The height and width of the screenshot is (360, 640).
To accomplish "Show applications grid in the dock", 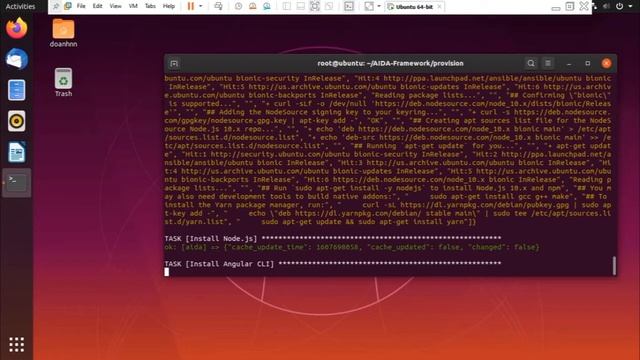I will (x=17, y=344).
